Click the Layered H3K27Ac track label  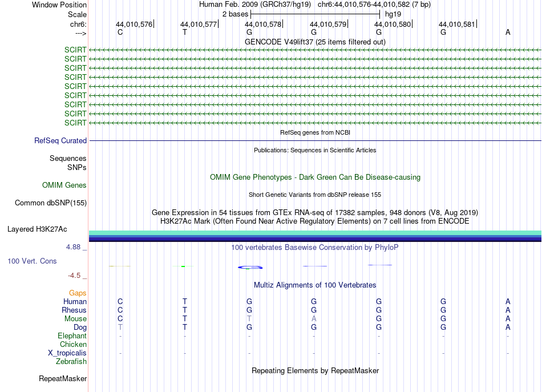click(x=37, y=229)
